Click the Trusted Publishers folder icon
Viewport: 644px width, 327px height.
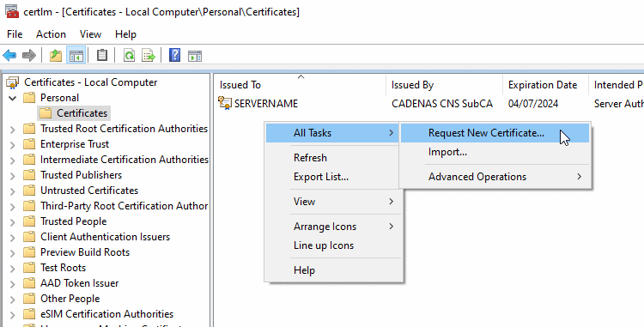(29, 175)
